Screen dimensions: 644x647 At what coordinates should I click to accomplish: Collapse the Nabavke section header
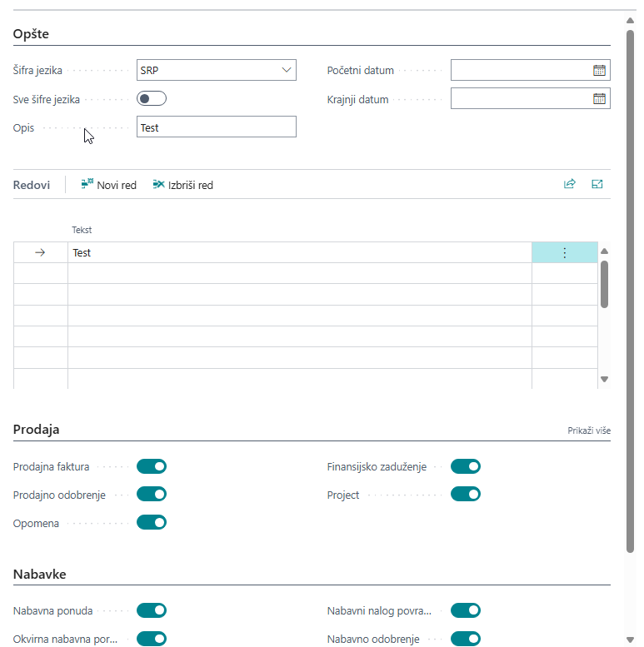pyautogui.click(x=39, y=575)
